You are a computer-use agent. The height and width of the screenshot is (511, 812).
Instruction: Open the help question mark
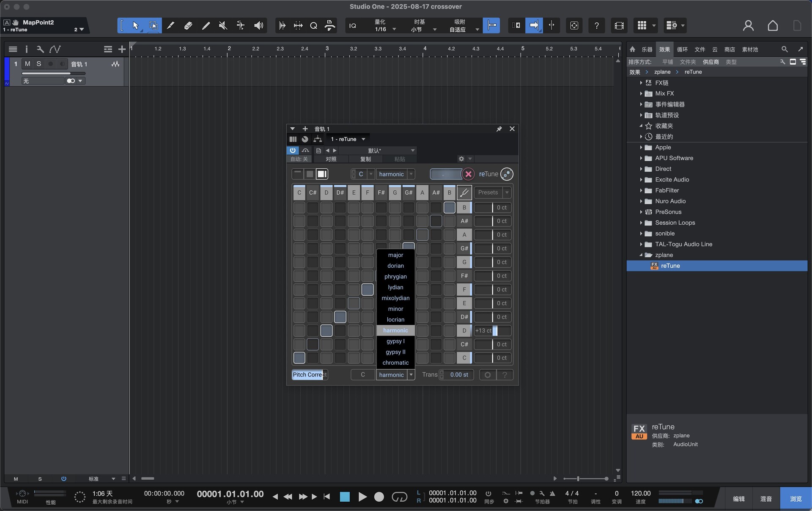[x=596, y=26]
